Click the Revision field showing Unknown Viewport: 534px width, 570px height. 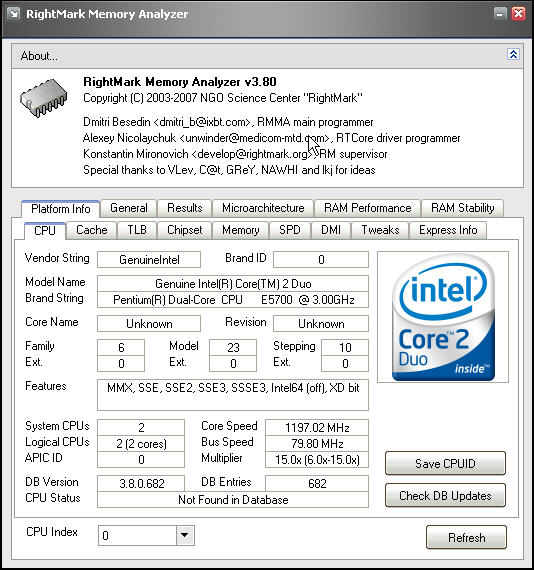point(321,324)
